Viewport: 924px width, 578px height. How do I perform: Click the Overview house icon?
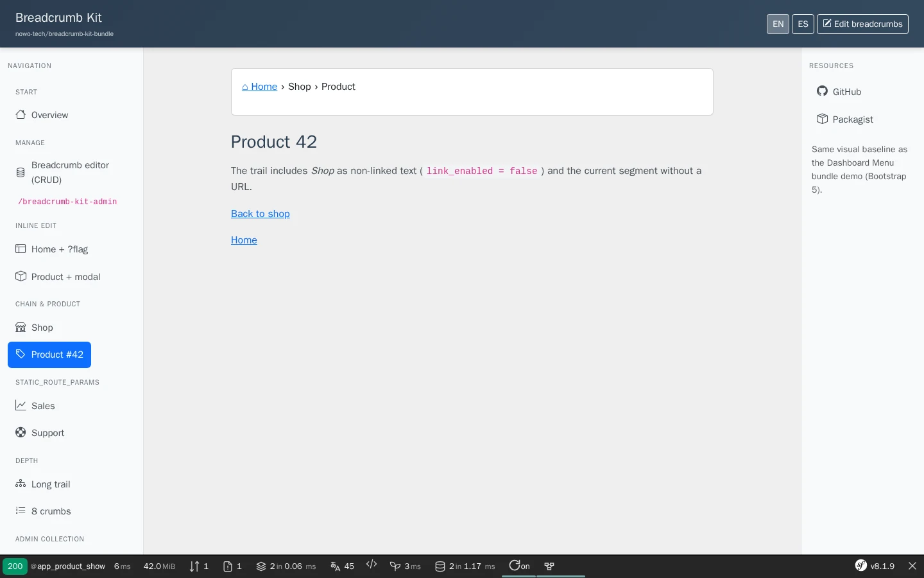[21, 115]
